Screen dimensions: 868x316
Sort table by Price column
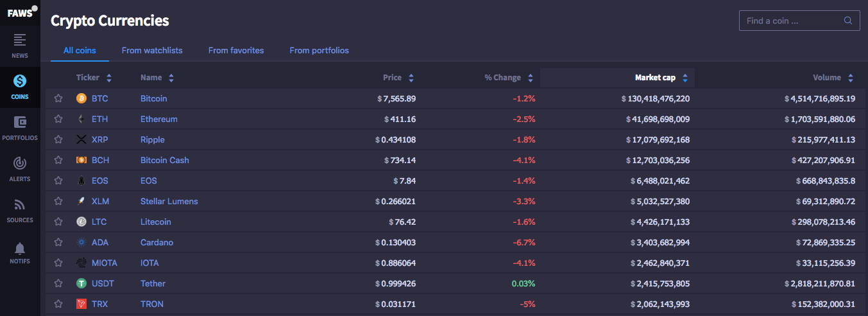pos(398,78)
